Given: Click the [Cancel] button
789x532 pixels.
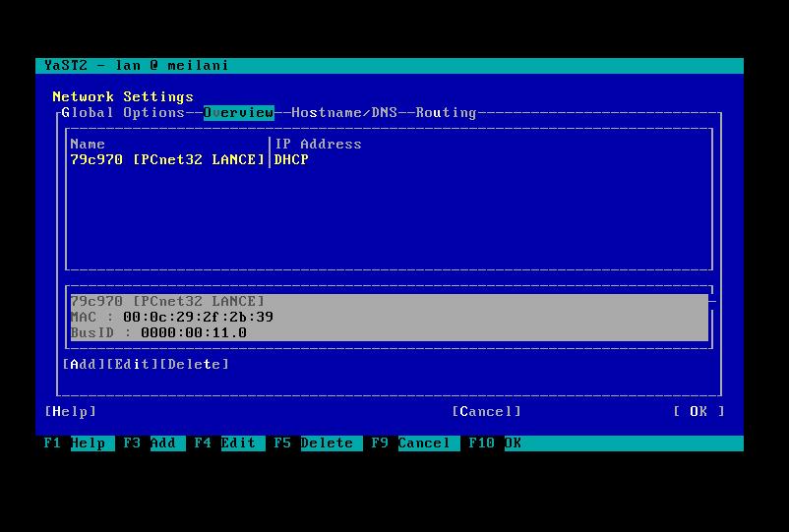Looking at the screenshot, I should pyautogui.click(x=487, y=411).
